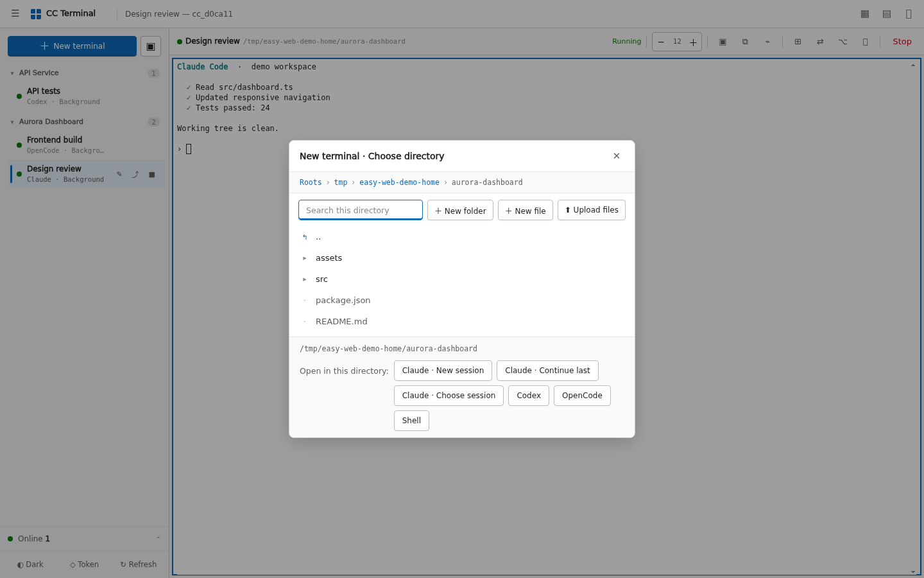Create a New file
Screen dimensions: 924x578
point(526,210)
